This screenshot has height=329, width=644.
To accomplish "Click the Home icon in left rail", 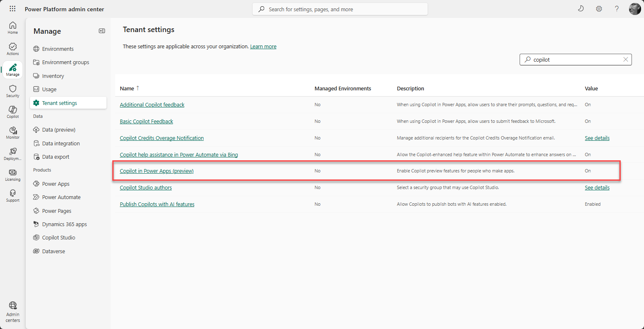I will 13,27.
